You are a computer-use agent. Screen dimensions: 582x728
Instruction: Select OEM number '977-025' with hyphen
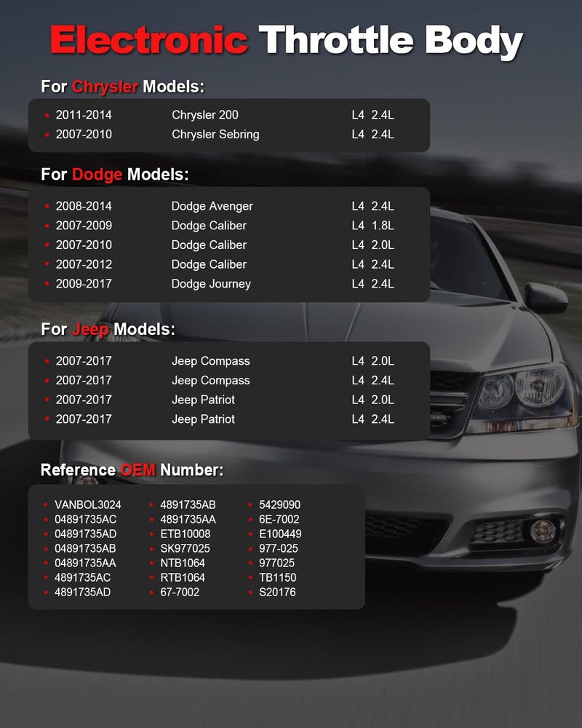(x=279, y=548)
